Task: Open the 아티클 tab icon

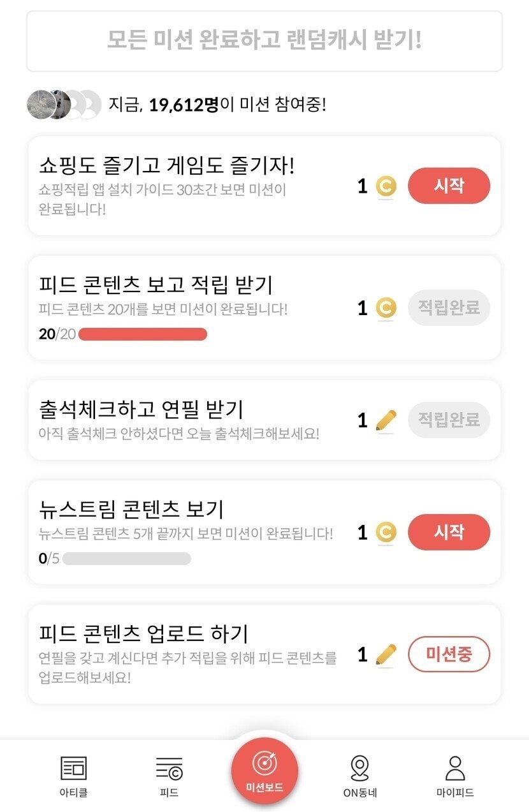Action: [73, 769]
